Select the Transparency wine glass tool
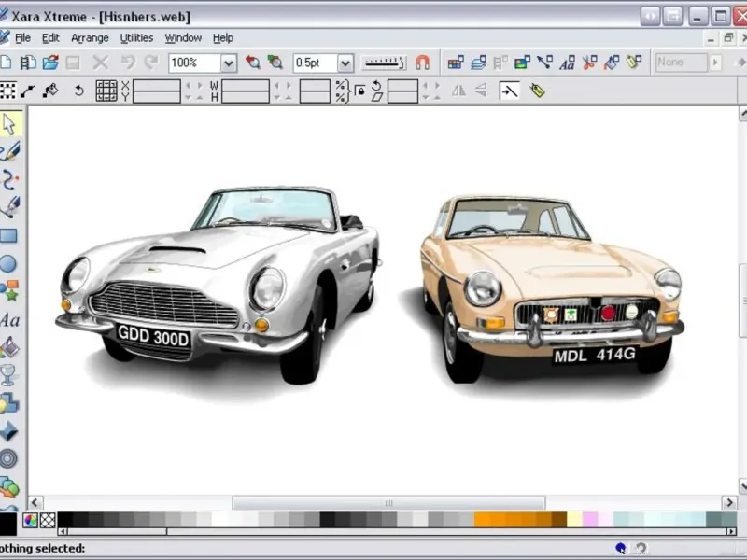Screen dimensions: 747x560 [8, 375]
